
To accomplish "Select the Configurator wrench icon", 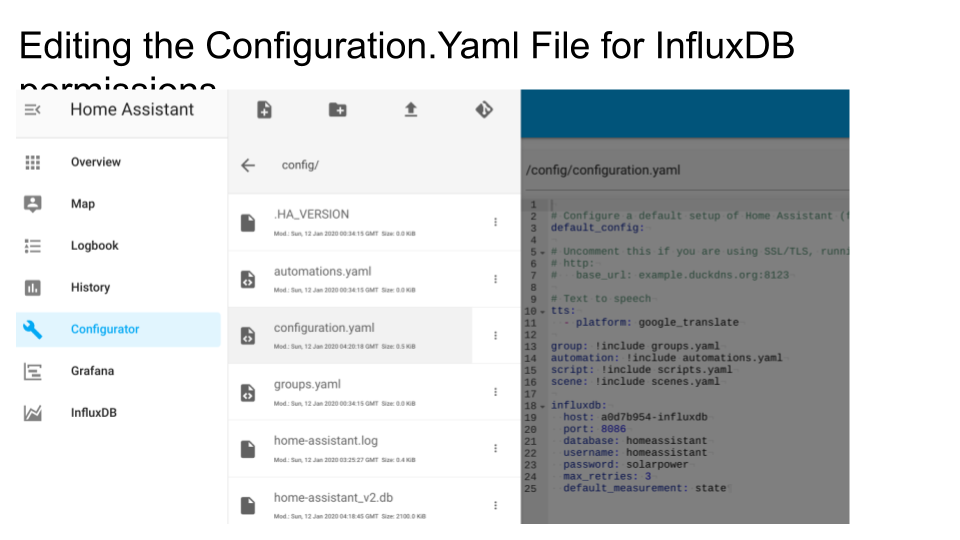I will coord(32,329).
